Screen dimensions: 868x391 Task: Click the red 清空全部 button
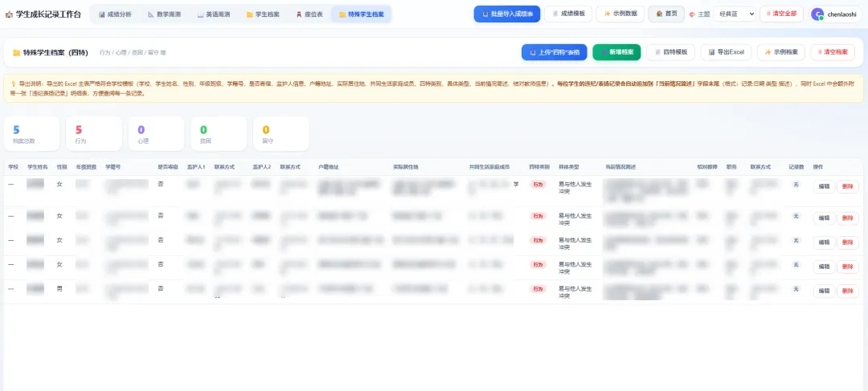(x=781, y=14)
